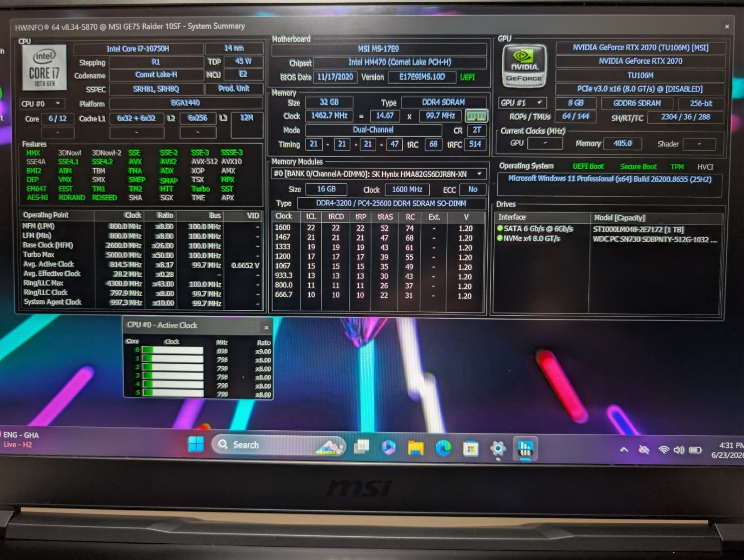The height and width of the screenshot is (560, 744).
Task: Open the GPU #1 selector dropdown
Action: coord(522,103)
